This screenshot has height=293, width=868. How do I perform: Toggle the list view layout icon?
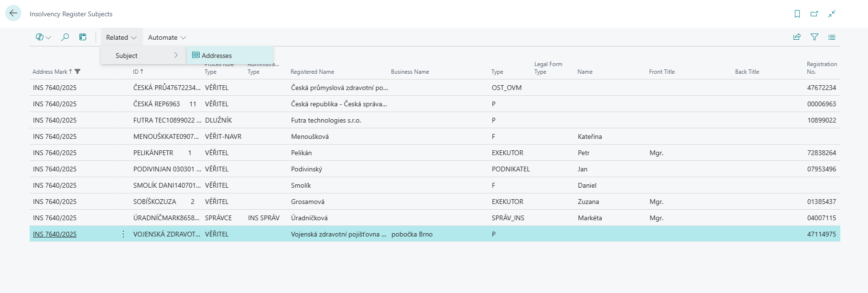[x=832, y=37]
